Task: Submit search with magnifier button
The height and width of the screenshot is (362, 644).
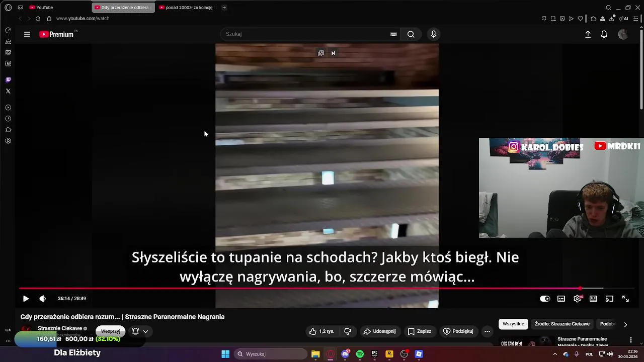Action: (411, 34)
